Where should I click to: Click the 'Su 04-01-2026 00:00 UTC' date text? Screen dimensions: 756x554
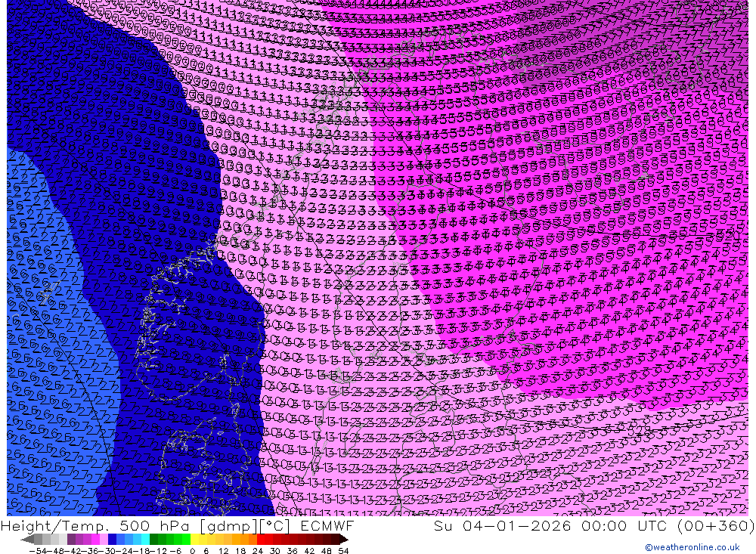click(x=552, y=525)
